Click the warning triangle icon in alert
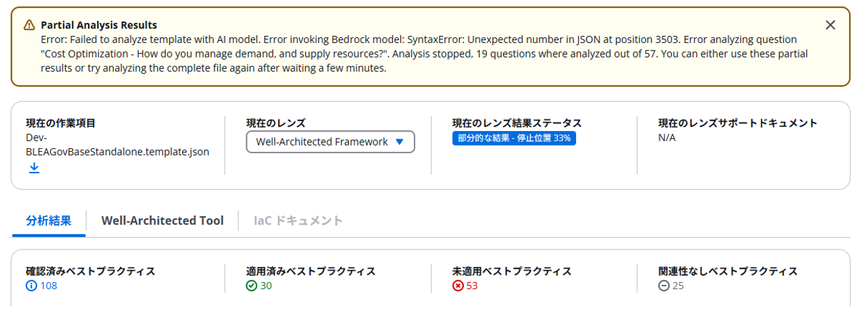Viewport: 868px width, 314px height. tap(29, 25)
